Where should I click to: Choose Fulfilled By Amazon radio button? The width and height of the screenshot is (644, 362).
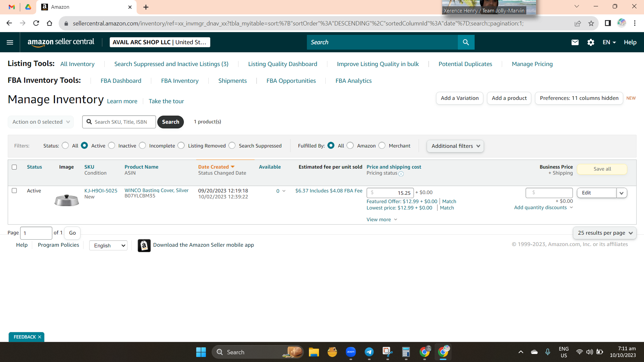(350, 145)
